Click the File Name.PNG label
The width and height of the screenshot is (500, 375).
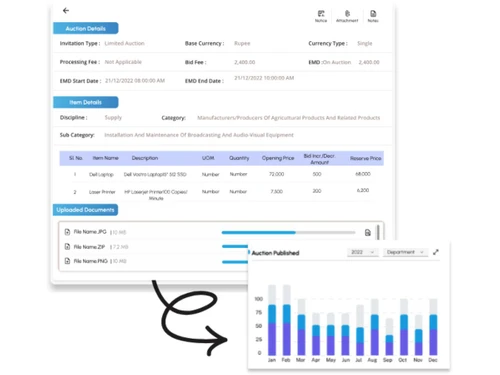point(90,261)
